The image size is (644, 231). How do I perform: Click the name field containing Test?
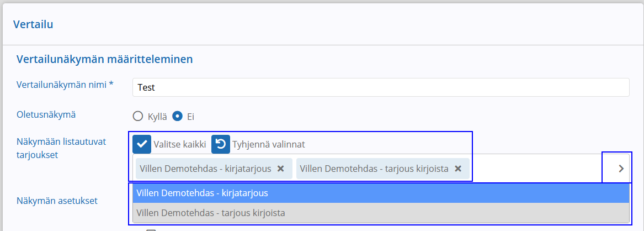(x=381, y=87)
